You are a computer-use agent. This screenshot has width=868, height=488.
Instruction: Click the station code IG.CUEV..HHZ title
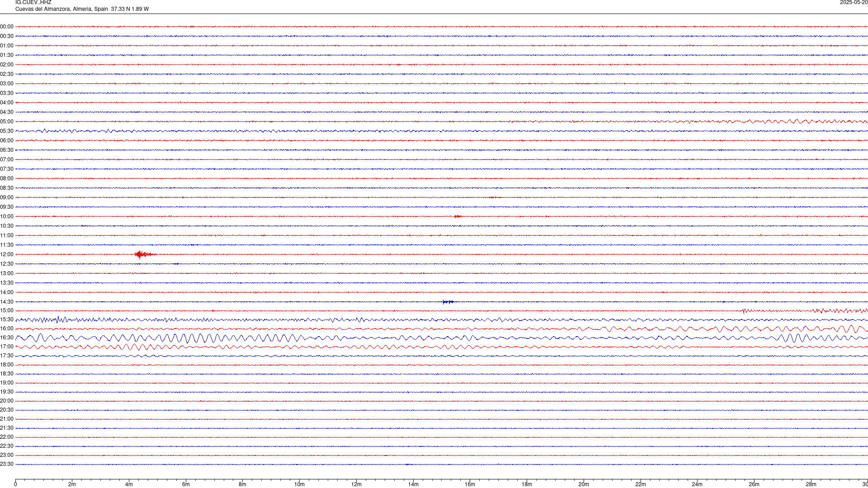coord(33,3)
